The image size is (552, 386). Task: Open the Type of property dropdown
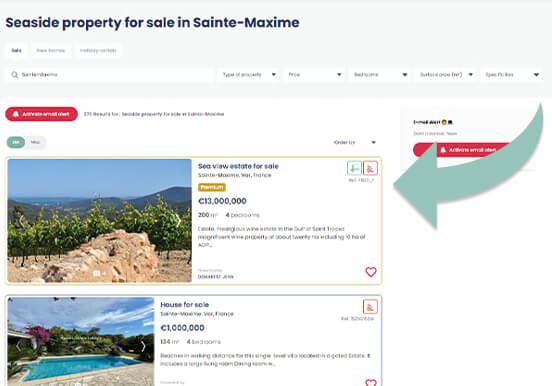[249, 75]
